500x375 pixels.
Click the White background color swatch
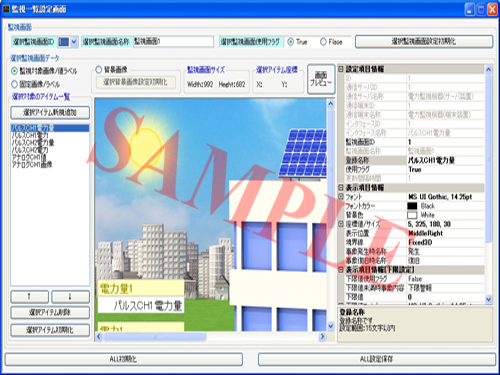412,215
